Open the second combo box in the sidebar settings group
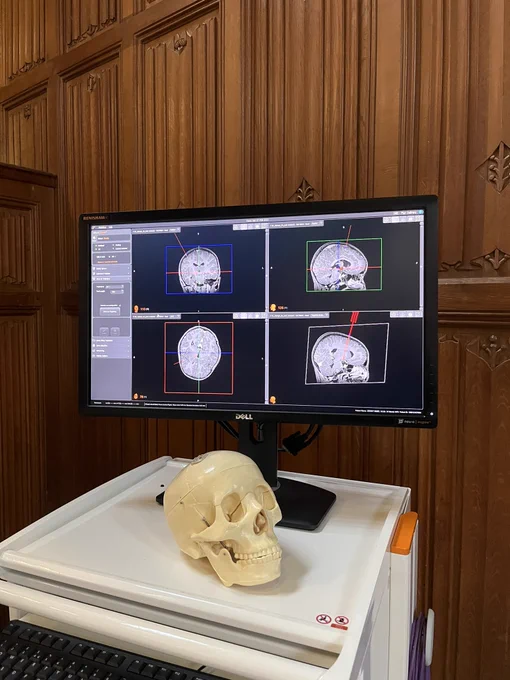Screen dimensions: 510x680 pyautogui.click(x=117, y=291)
